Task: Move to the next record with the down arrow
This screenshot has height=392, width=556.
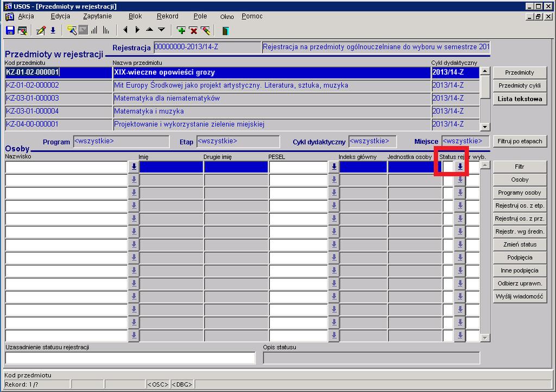Action: pos(162,30)
